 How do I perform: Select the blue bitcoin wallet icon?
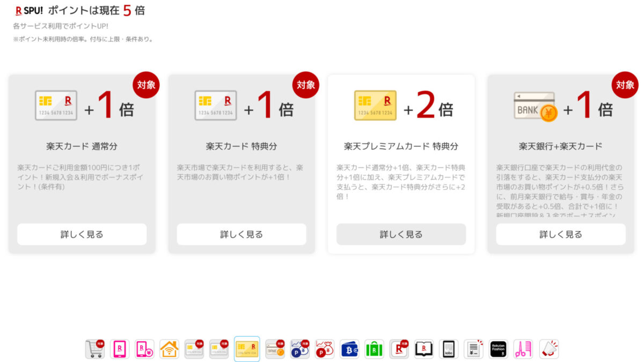tap(349, 349)
